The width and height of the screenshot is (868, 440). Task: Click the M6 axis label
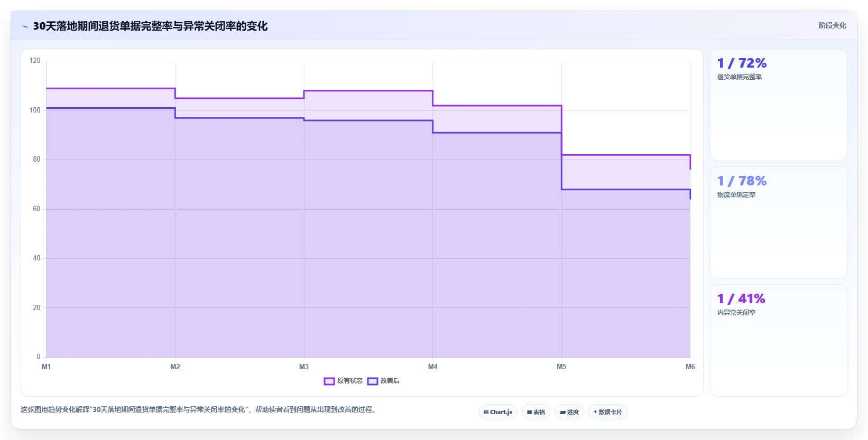tap(690, 367)
